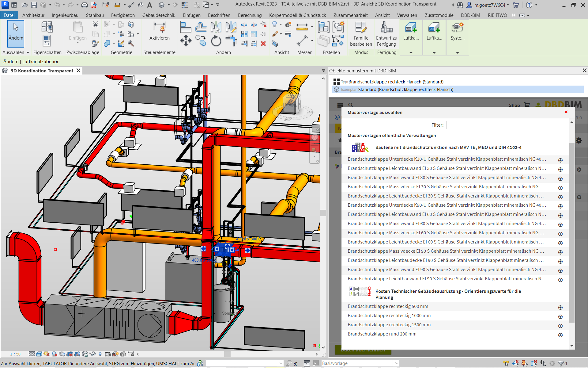The width and height of the screenshot is (588, 368).
Task: Click the Filter input field
Action: (x=503, y=125)
